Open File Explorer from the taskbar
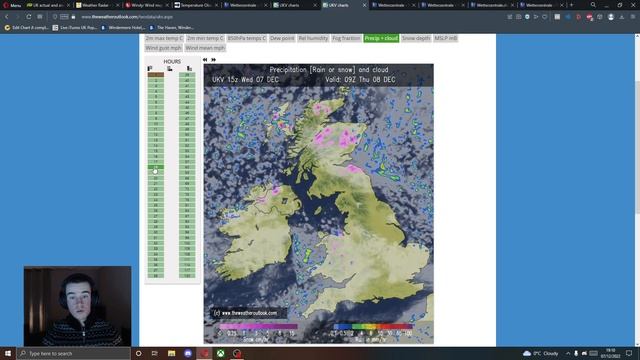This screenshot has width=640, height=360. coord(171,353)
